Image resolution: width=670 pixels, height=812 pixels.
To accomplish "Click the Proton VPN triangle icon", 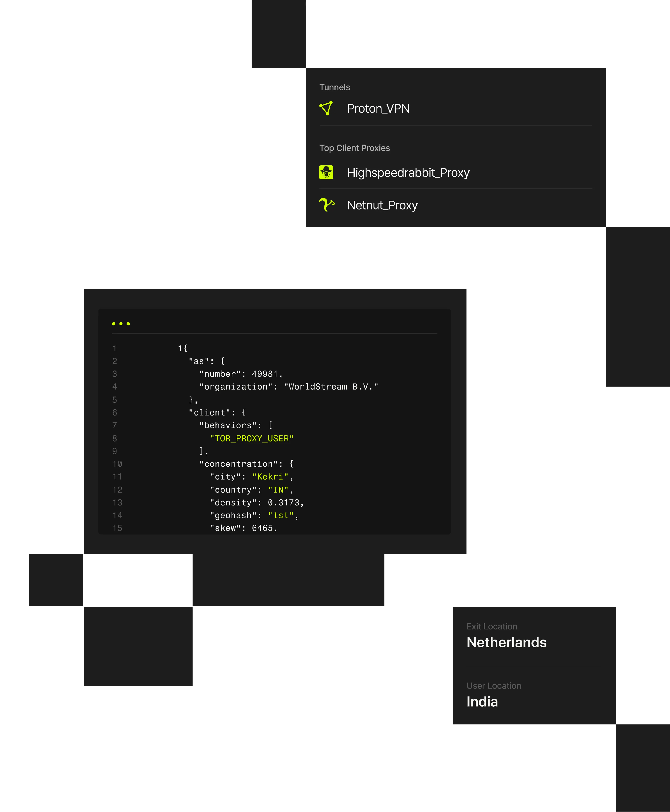I will 326,108.
